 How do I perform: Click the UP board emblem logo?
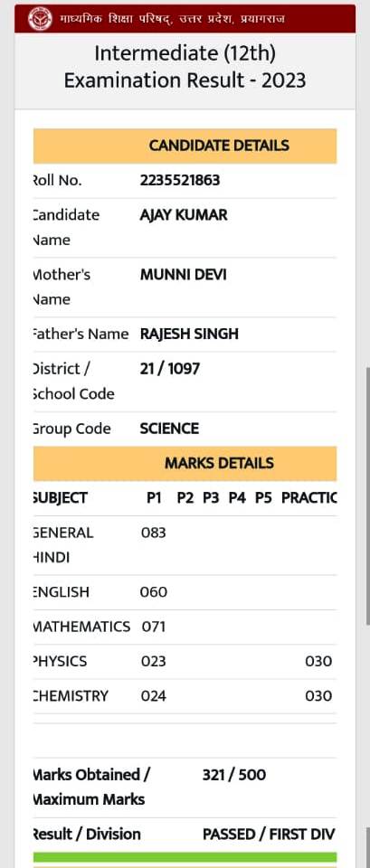pos(40,19)
